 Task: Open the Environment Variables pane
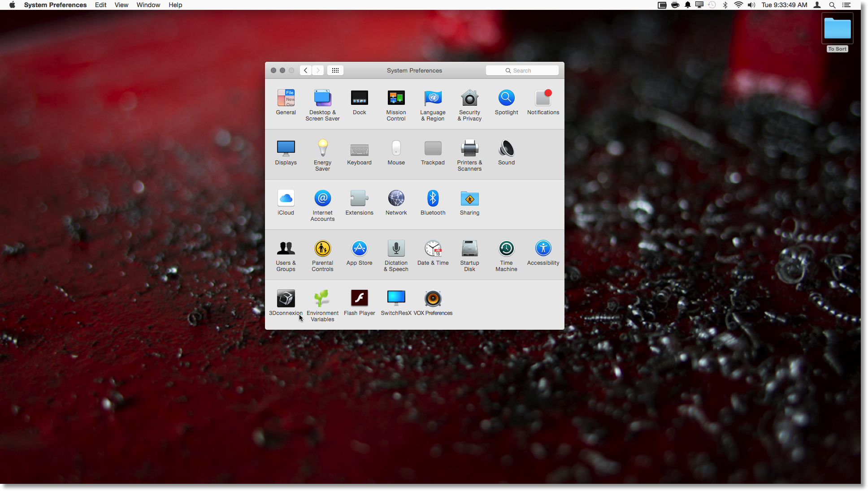[322, 299]
